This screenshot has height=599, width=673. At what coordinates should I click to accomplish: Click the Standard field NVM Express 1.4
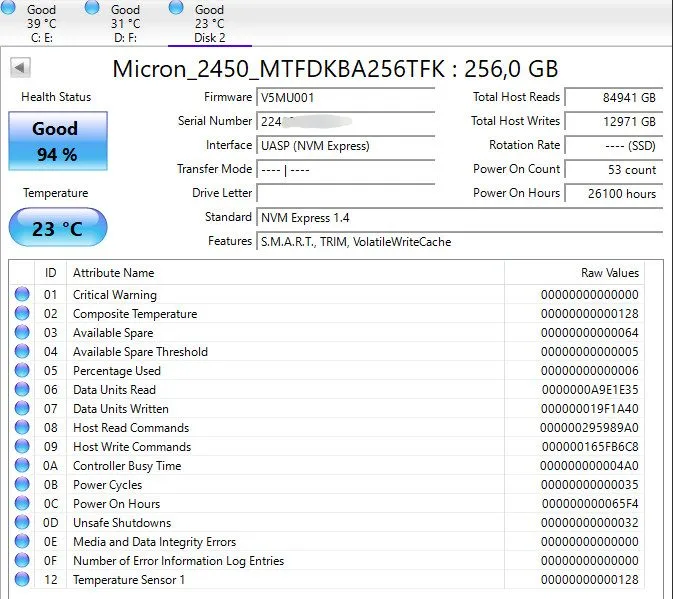pos(460,218)
